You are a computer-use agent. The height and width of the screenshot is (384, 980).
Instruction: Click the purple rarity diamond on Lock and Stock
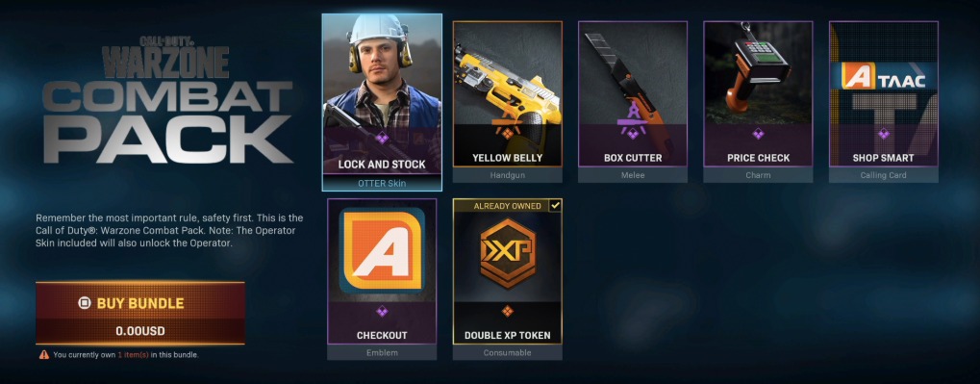click(382, 139)
